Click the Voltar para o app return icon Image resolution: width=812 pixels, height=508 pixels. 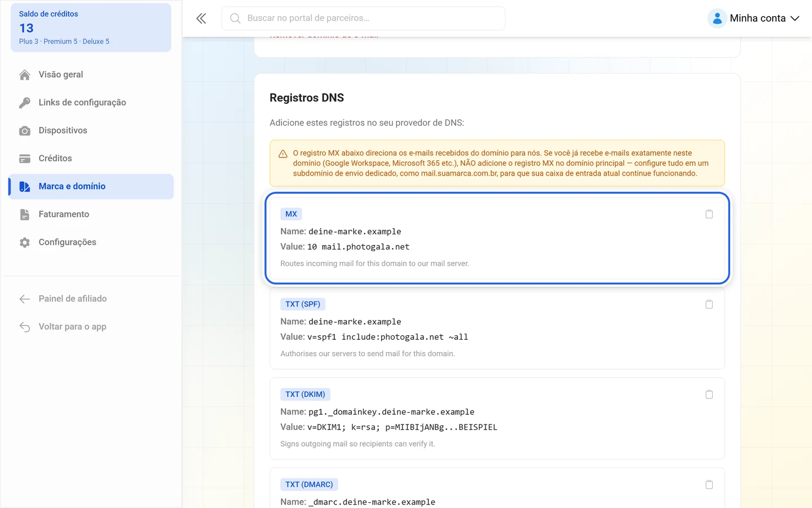(x=25, y=327)
